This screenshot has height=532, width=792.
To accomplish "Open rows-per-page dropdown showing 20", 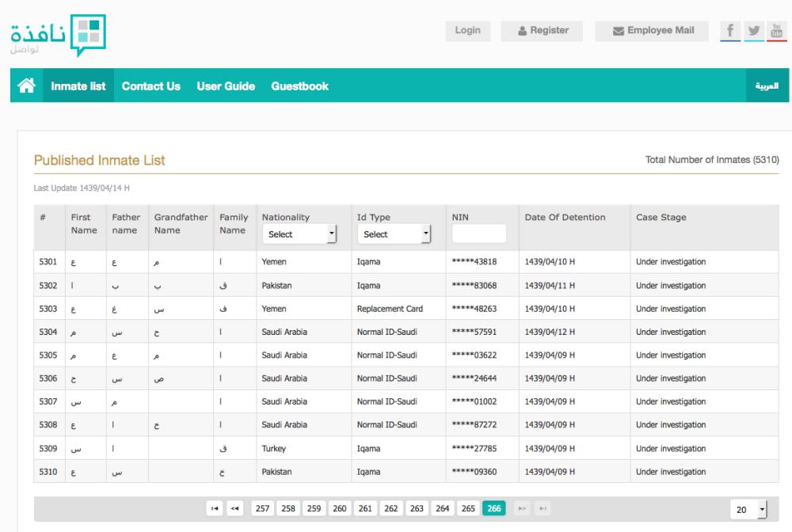I will 748,509.
